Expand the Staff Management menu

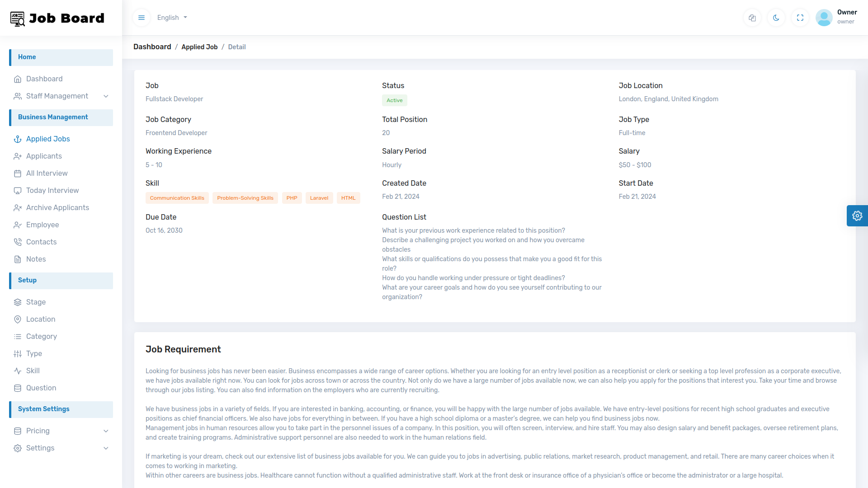point(57,96)
